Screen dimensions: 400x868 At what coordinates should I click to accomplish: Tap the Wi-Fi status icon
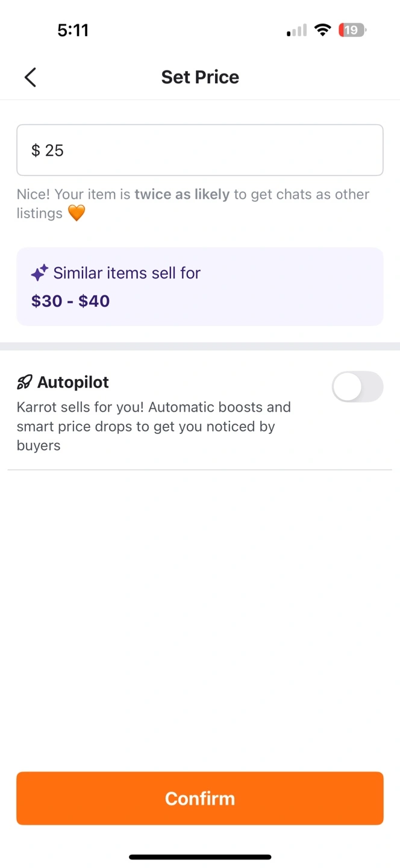(323, 30)
